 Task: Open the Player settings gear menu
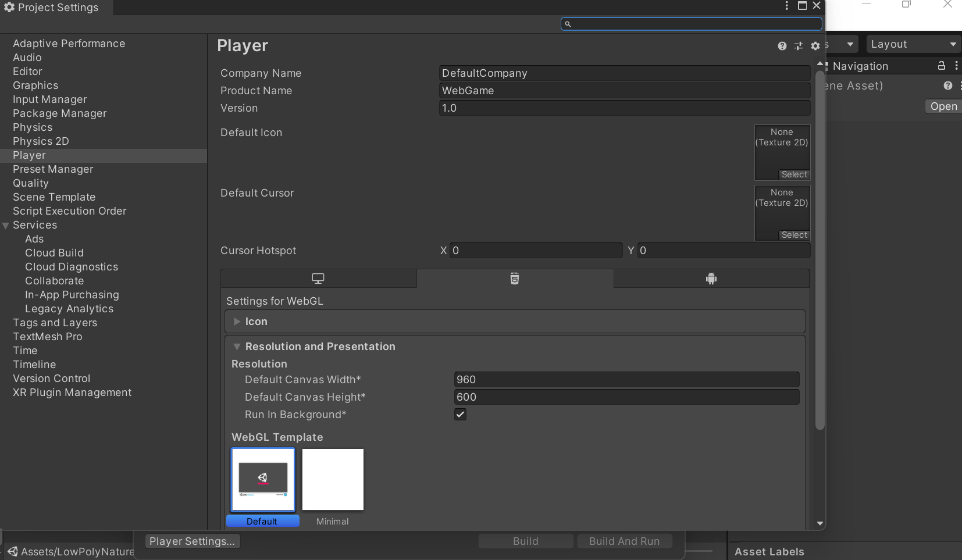pos(815,46)
